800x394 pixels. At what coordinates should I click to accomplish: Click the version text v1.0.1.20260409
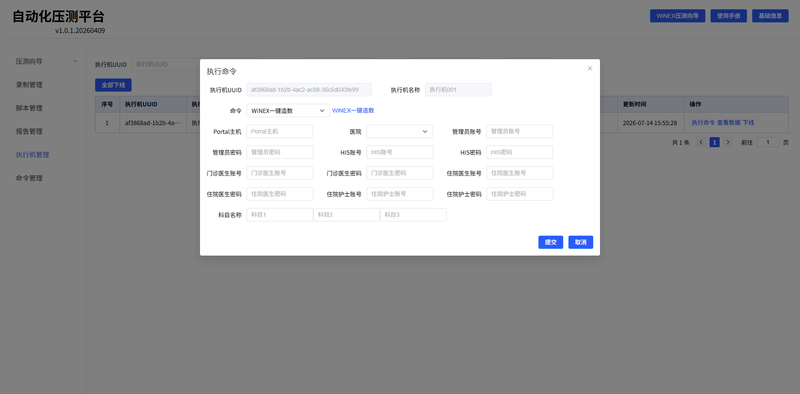point(81,31)
